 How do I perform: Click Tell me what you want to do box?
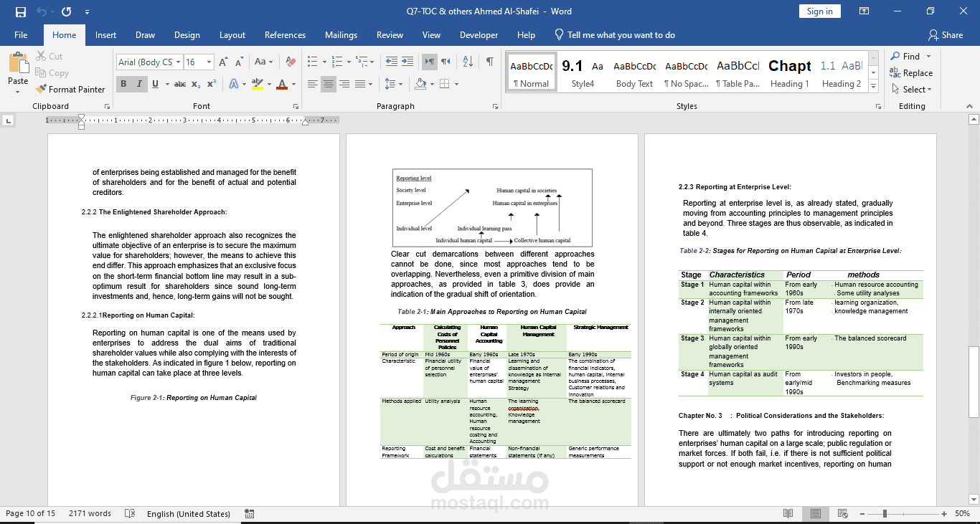point(614,34)
